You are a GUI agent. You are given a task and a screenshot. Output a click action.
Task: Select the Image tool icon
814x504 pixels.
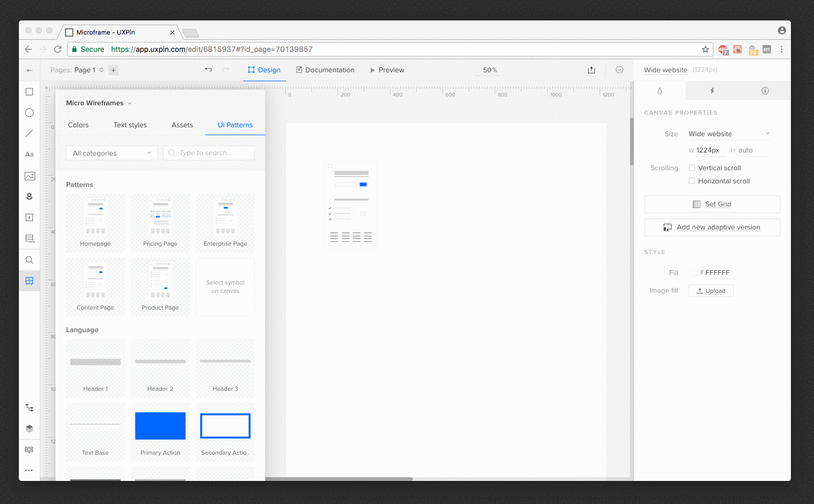(x=29, y=176)
